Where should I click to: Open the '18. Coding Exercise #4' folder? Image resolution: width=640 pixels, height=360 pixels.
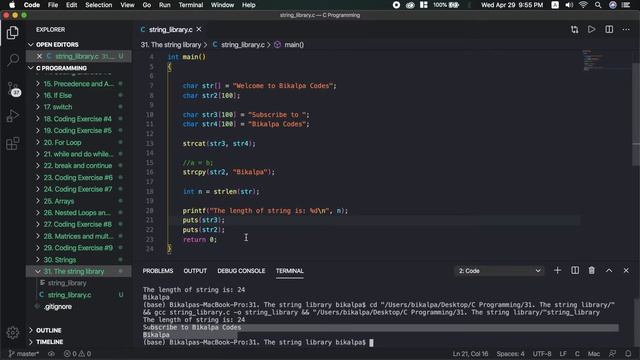click(x=78, y=119)
